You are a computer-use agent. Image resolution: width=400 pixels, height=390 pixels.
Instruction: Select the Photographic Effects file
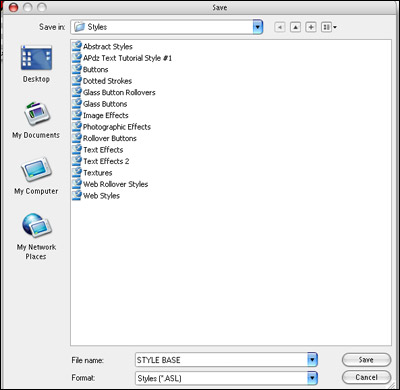[112, 127]
